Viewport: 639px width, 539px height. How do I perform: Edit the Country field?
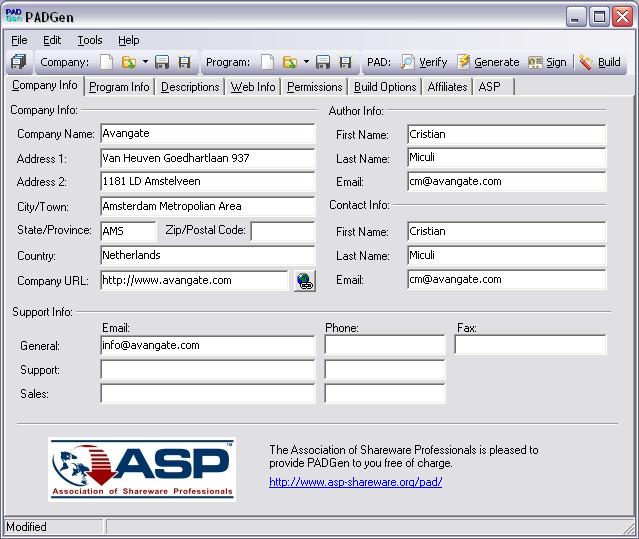[207, 255]
